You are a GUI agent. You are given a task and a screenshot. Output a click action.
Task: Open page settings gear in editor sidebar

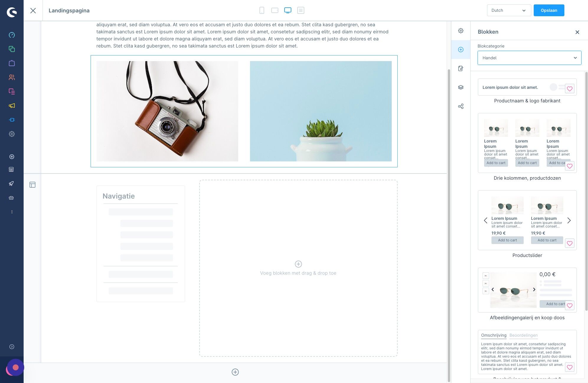coord(461,31)
